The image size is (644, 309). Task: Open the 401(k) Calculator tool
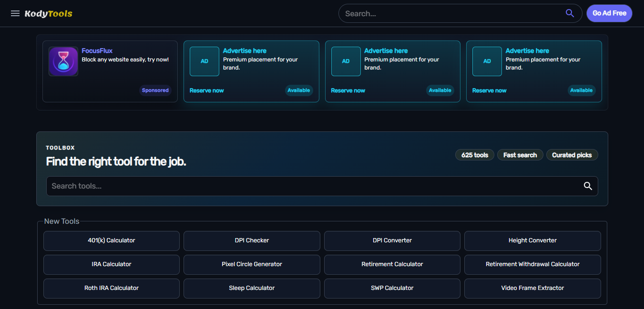pos(112,240)
